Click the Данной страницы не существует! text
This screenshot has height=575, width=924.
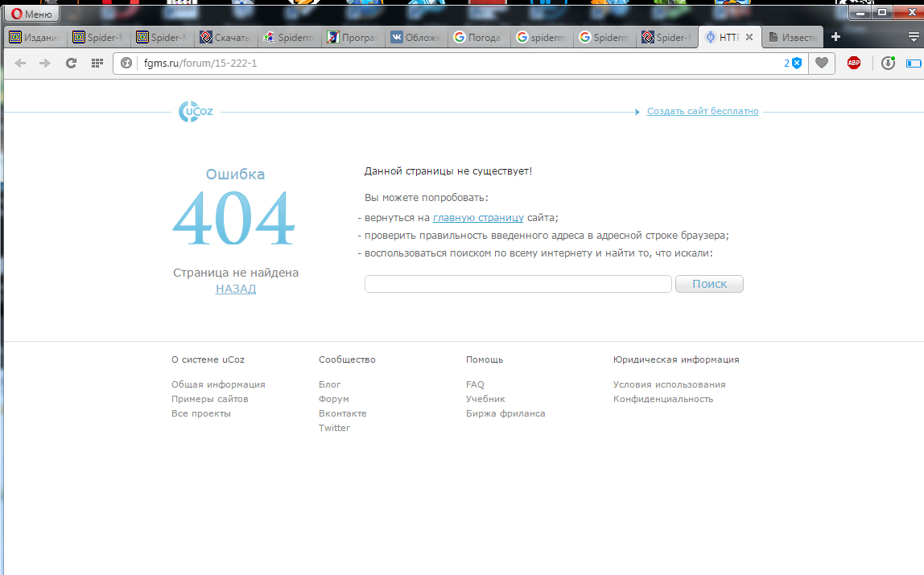tap(448, 171)
